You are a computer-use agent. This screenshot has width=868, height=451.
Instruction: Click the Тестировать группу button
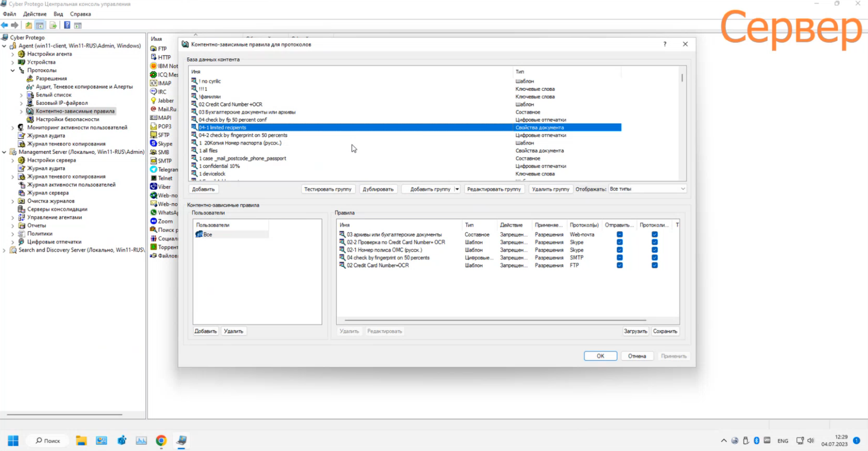tap(327, 189)
